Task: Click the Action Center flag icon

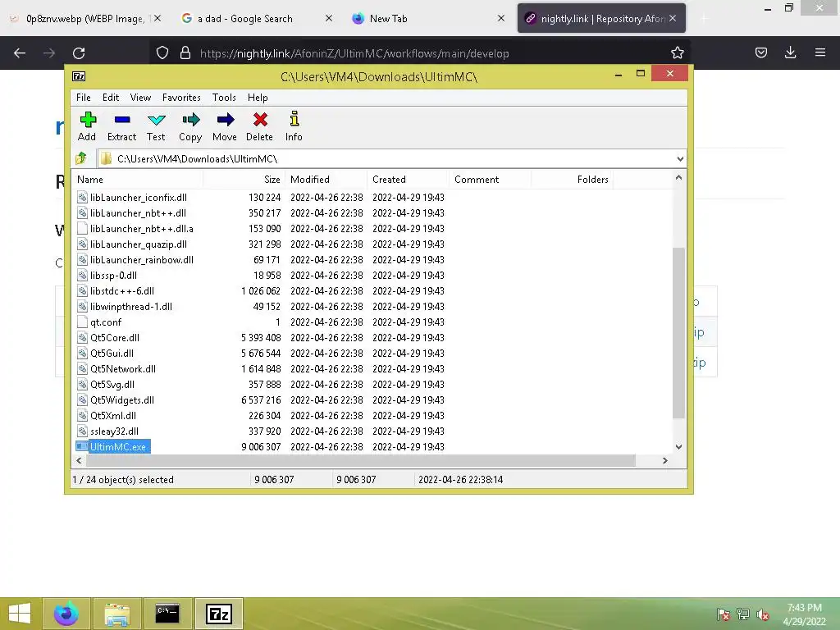Action: tap(724, 614)
